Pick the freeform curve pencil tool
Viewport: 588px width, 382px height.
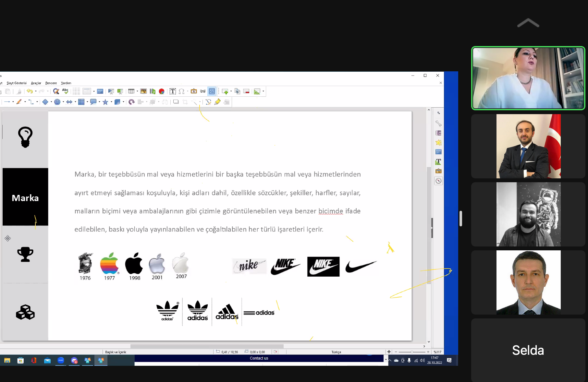tap(19, 102)
